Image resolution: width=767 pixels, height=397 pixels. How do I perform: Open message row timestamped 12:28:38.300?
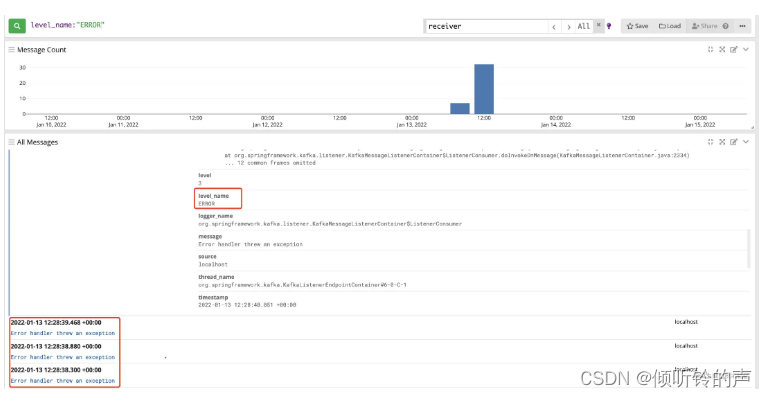tap(381, 375)
